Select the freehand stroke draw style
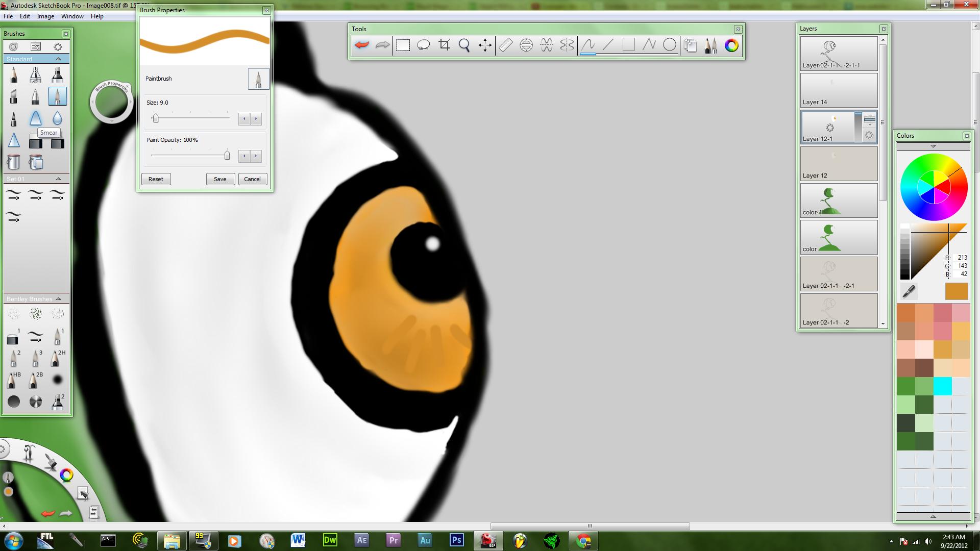 click(x=588, y=45)
